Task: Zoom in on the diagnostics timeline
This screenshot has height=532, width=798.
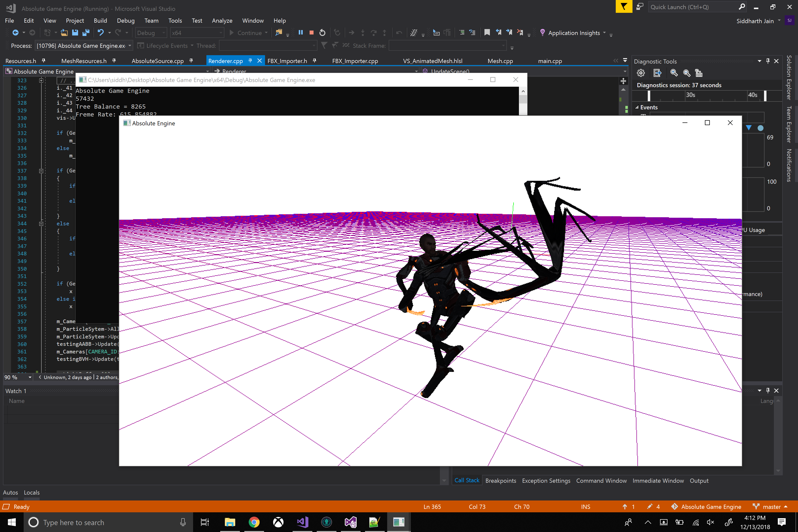Action: point(674,73)
